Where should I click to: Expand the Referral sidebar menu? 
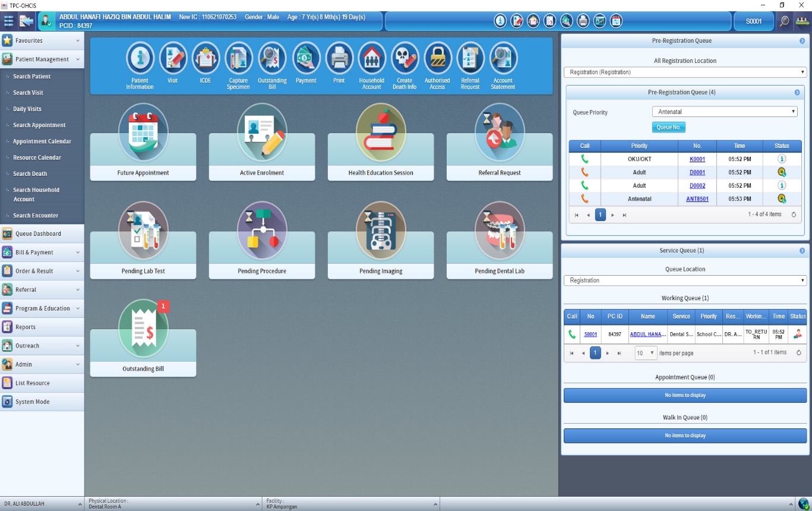tap(42, 289)
